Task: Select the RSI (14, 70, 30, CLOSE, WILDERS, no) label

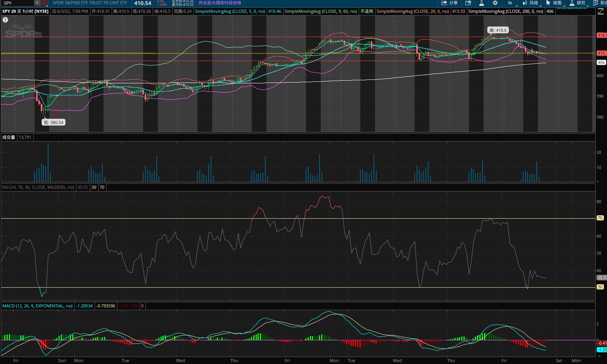Action: (x=38, y=187)
